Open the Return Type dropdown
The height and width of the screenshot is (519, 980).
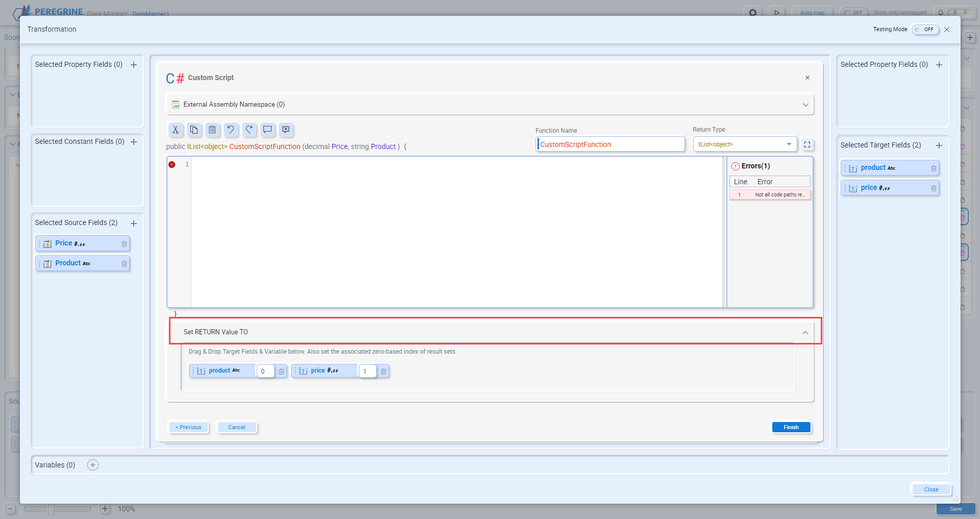[x=745, y=144]
